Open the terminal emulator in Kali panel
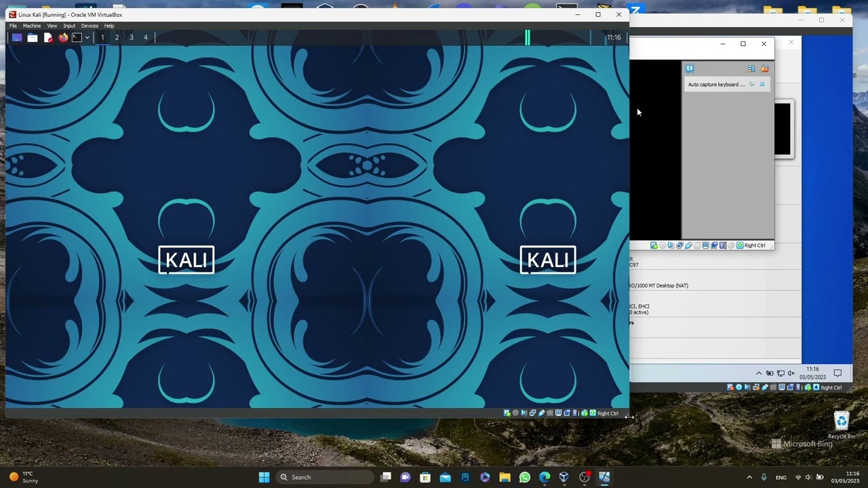The height and width of the screenshot is (488, 868). [x=77, y=37]
